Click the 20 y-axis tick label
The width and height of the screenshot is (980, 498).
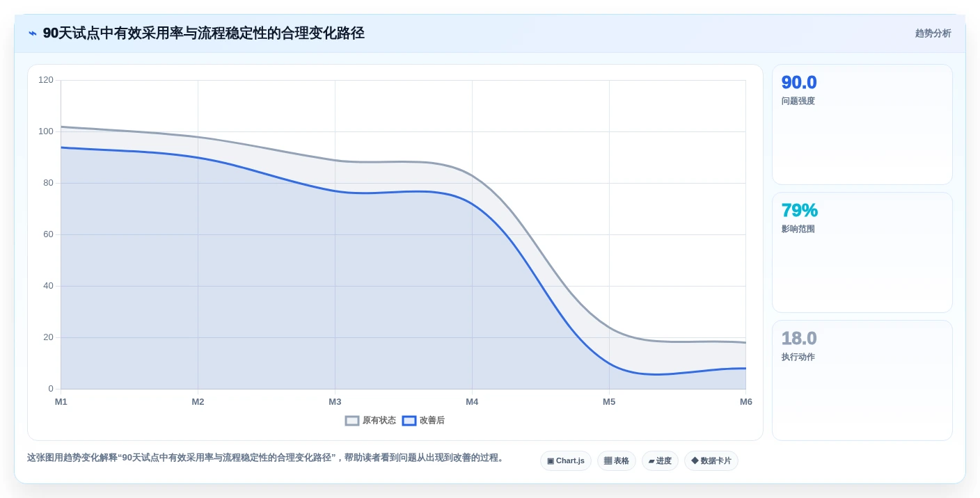tap(48, 337)
